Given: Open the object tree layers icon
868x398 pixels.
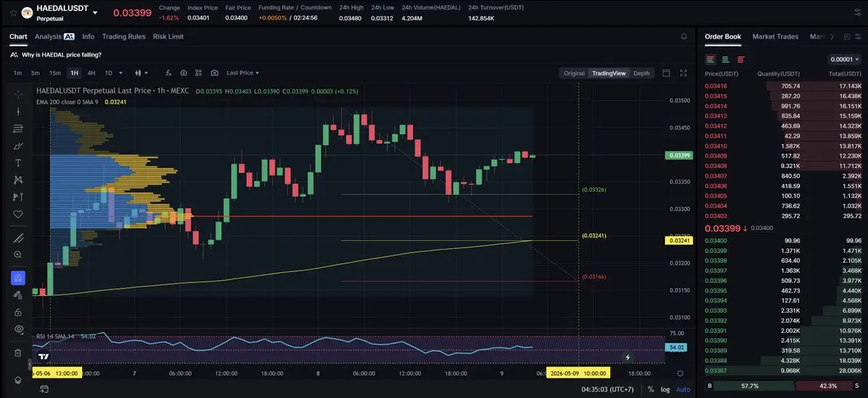Looking at the screenshot, I should [x=17, y=381].
